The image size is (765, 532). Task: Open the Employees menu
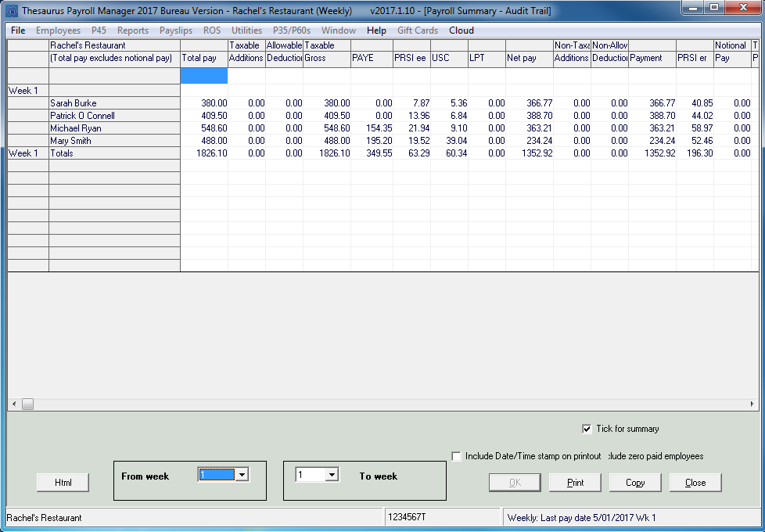[x=58, y=31]
